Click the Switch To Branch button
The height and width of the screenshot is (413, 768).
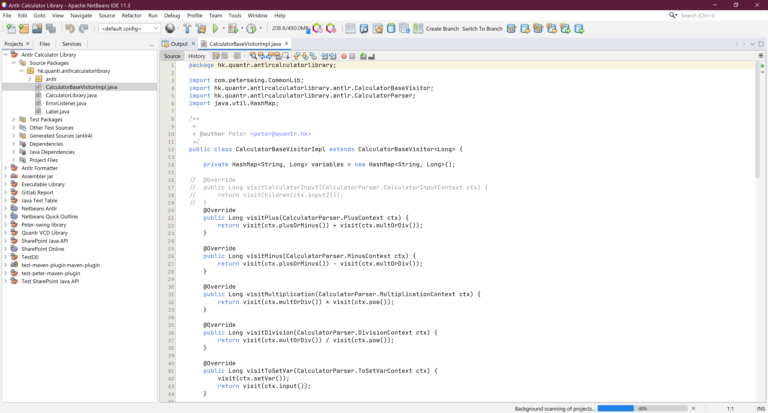(x=482, y=29)
